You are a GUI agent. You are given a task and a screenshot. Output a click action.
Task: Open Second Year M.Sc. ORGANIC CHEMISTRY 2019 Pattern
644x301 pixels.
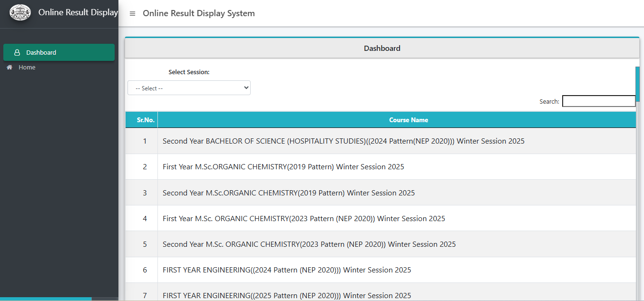289,192
